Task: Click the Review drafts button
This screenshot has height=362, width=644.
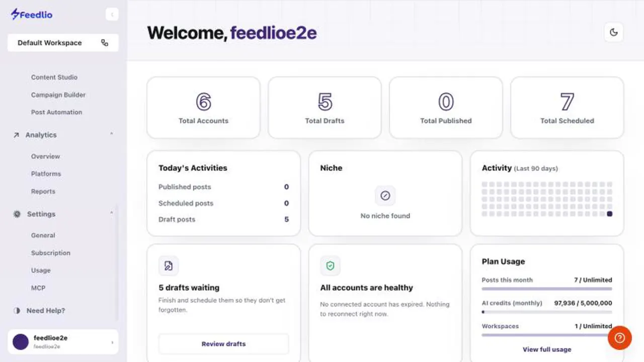Action: point(224,344)
